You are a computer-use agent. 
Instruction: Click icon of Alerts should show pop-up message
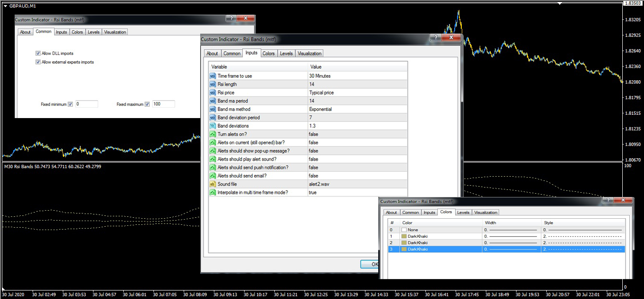[212, 151]
